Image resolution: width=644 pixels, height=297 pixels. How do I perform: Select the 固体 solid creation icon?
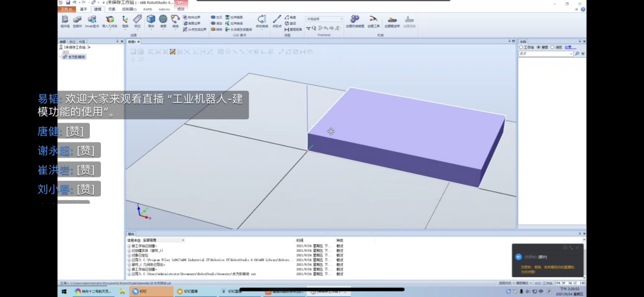click(x=151, y=21)
